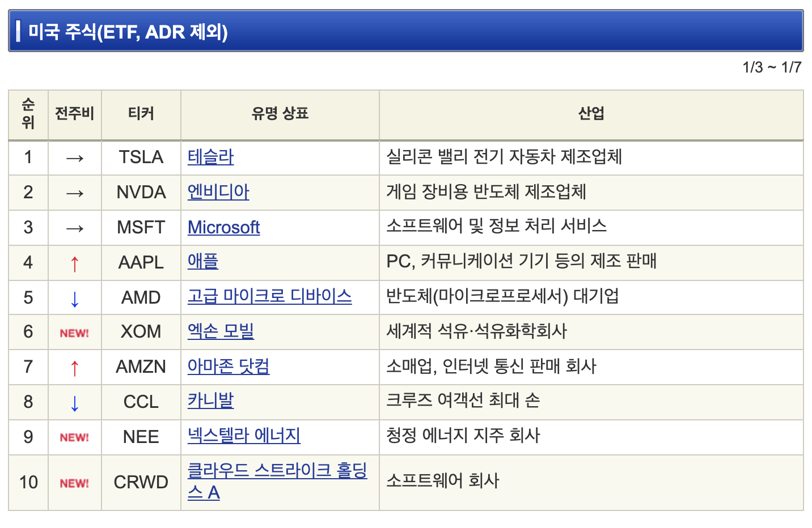Click the MSFT ticker cell

141,227
